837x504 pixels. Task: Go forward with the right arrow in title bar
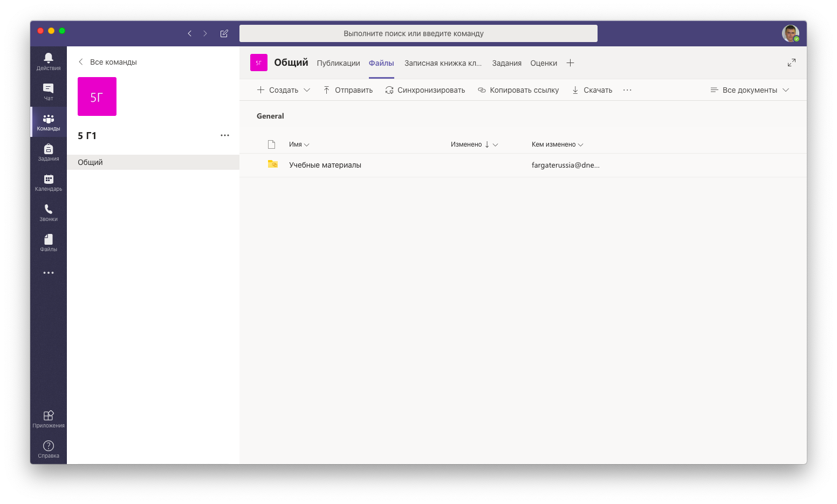coord(205,33)
